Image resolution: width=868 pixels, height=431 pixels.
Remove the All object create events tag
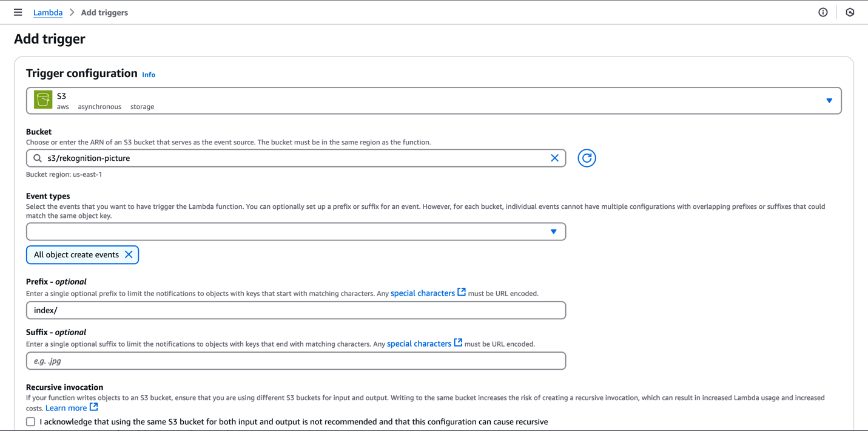[129, 255]
